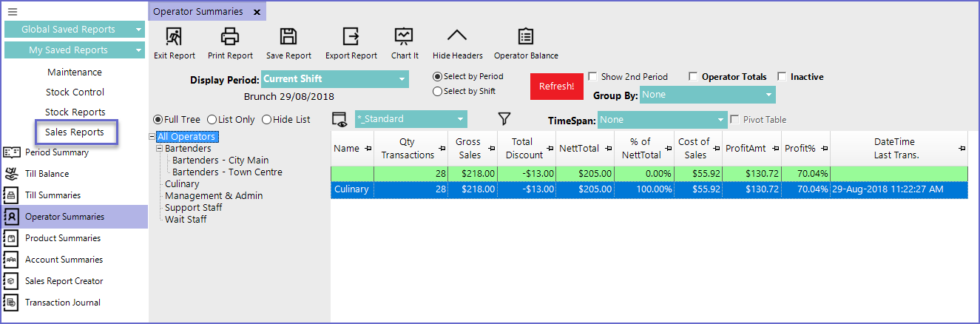Open the TimeSpan dropdown
Image resolution: width=980 pixels, height=324 pixels.
coord(662,120)
